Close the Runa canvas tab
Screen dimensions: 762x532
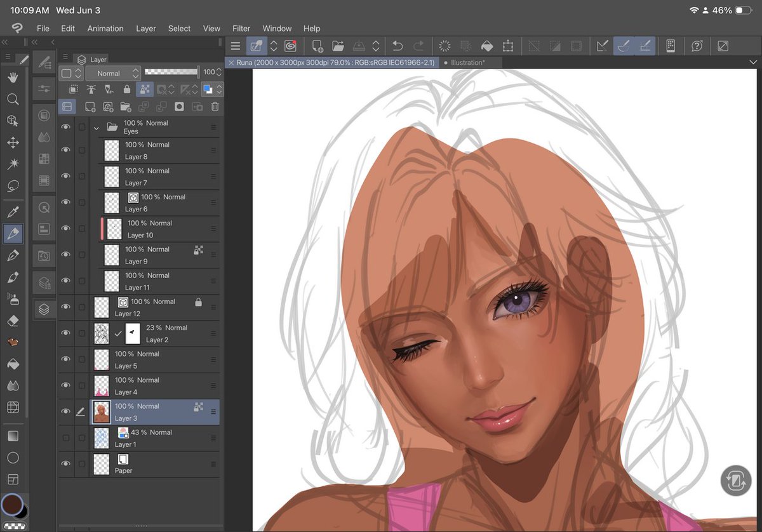point(231,62)
